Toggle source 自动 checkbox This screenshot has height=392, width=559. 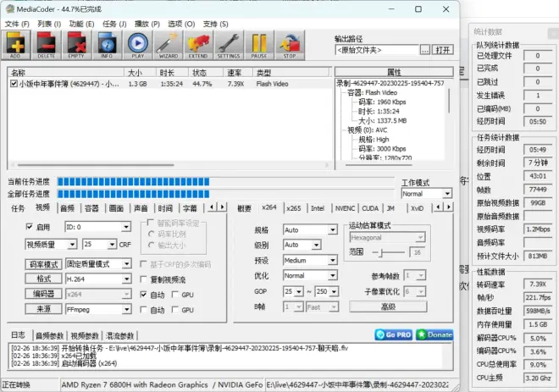144,310
